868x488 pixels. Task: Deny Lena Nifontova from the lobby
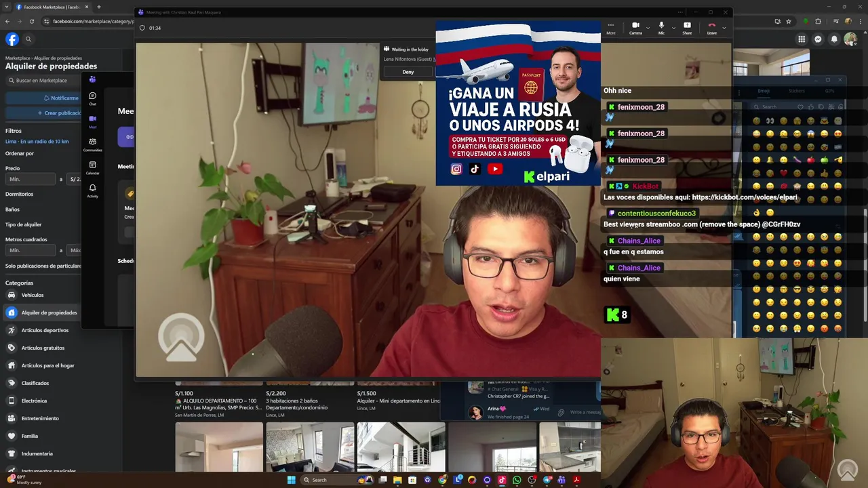(x=408, y=72)
